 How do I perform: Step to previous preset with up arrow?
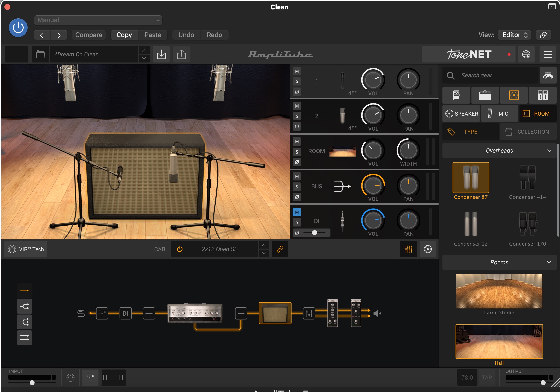click(x=144, y=50)
